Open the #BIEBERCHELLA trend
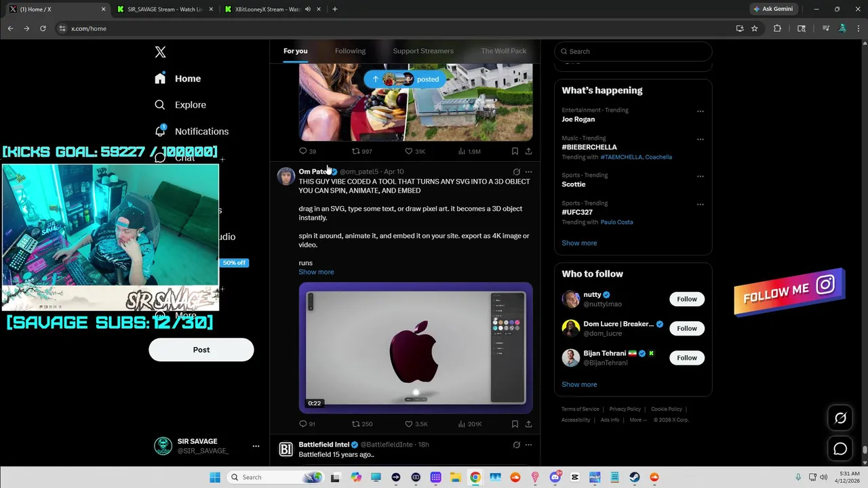This screenshot has height=488, width=868. 589,147
